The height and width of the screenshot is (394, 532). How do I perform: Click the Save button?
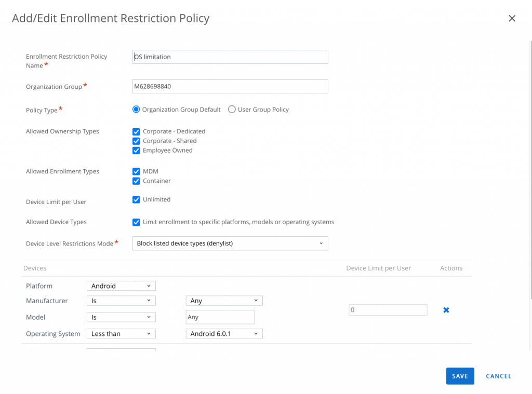(x=460, y=376)
